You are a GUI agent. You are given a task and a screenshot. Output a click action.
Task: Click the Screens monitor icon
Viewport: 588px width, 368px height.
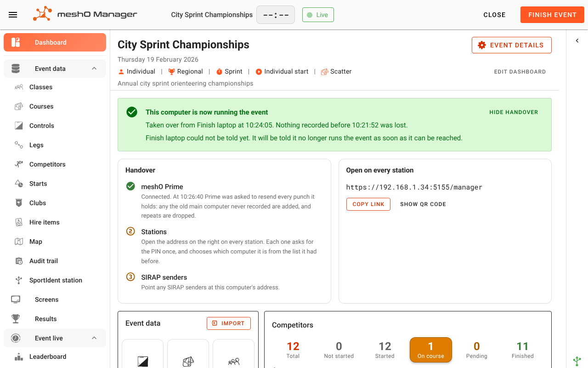(x=16, y=299)
